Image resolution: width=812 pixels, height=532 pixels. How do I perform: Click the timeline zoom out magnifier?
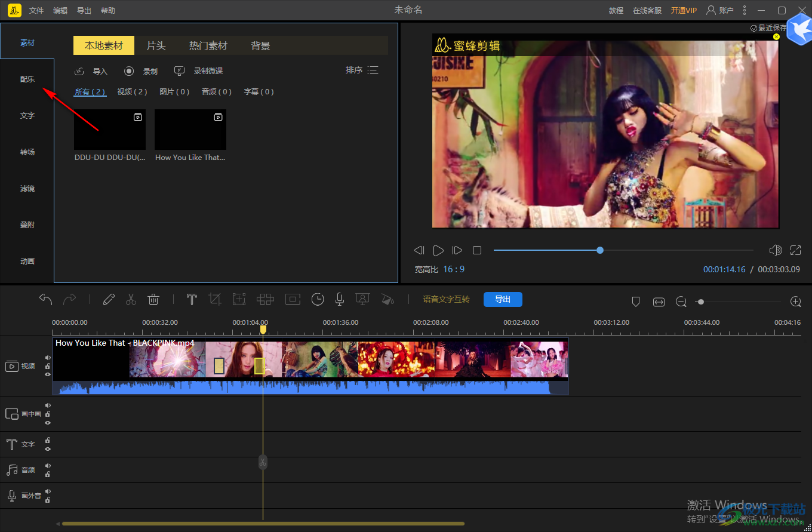point(681,302)
